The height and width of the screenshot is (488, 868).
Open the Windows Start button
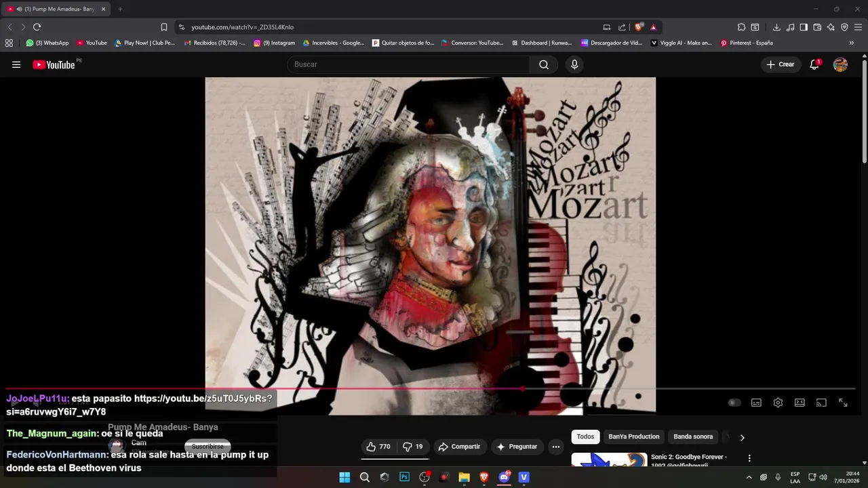point(344,477)
